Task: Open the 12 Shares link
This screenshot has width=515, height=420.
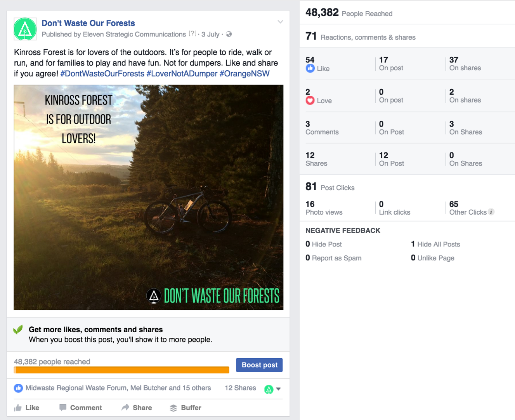Action: point(241,388)
